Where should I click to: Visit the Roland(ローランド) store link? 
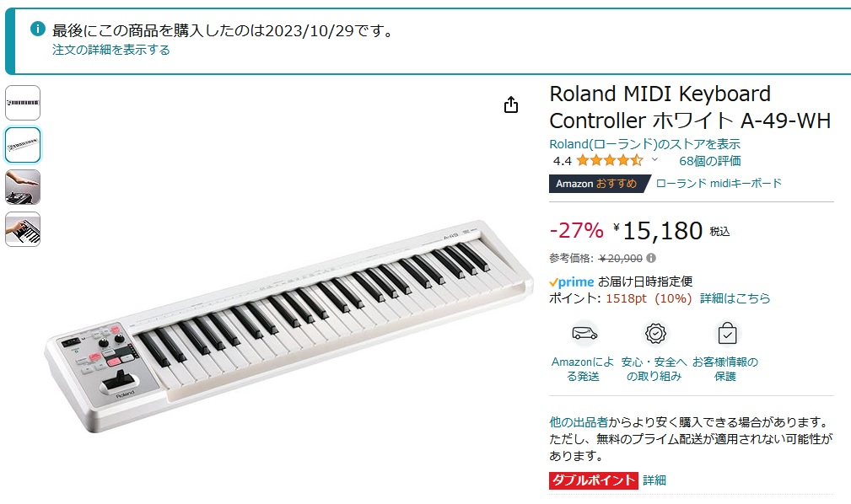(x=644, y=143)
